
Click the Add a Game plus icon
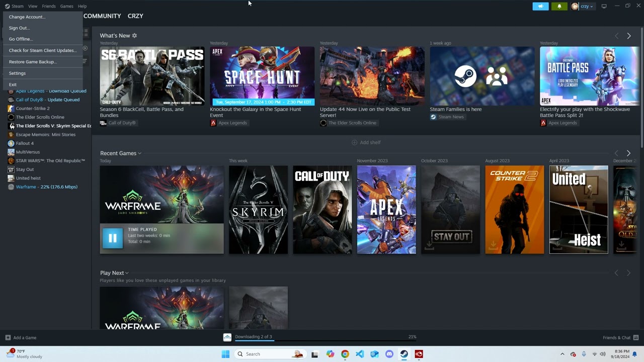8,337
